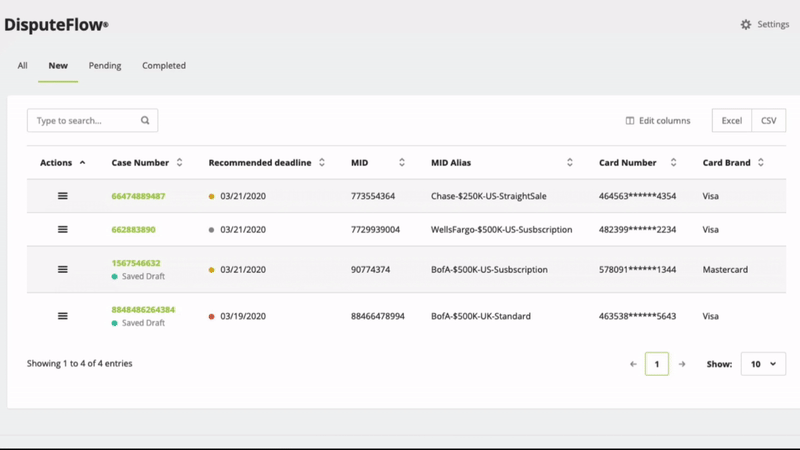
Task: Select page 1 button
Action: [x=657, y=364]
